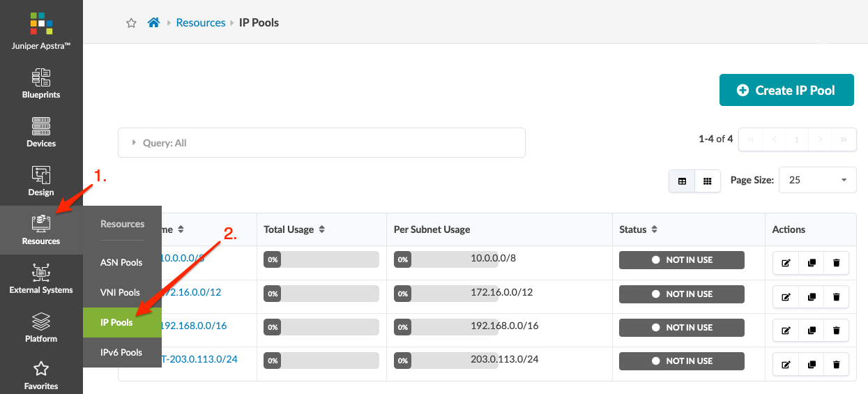Clone the 192.168.0.0/16 pool
This screenshot has width=868, height=394.
(x=811, y=331)
